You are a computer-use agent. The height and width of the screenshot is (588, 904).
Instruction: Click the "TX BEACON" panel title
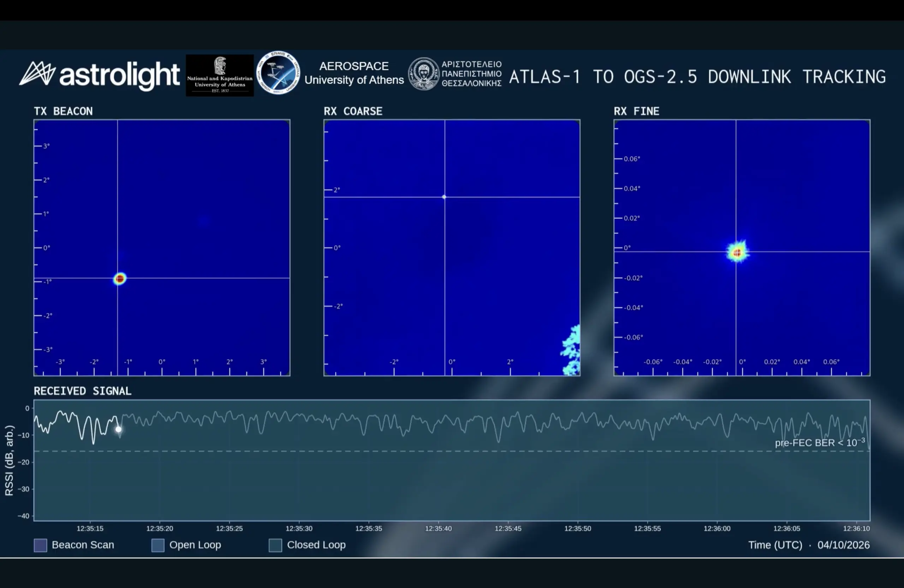(x=63, y=111)
